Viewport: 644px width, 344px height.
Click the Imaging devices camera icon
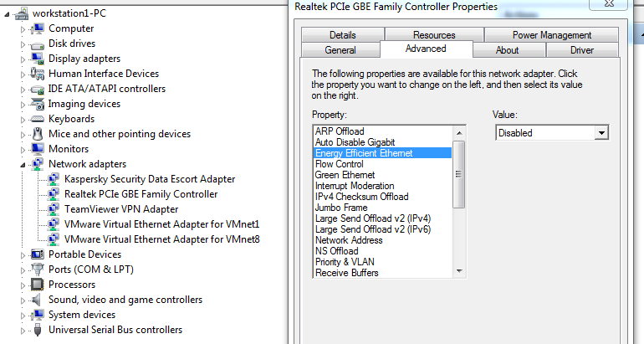point(38,104)
